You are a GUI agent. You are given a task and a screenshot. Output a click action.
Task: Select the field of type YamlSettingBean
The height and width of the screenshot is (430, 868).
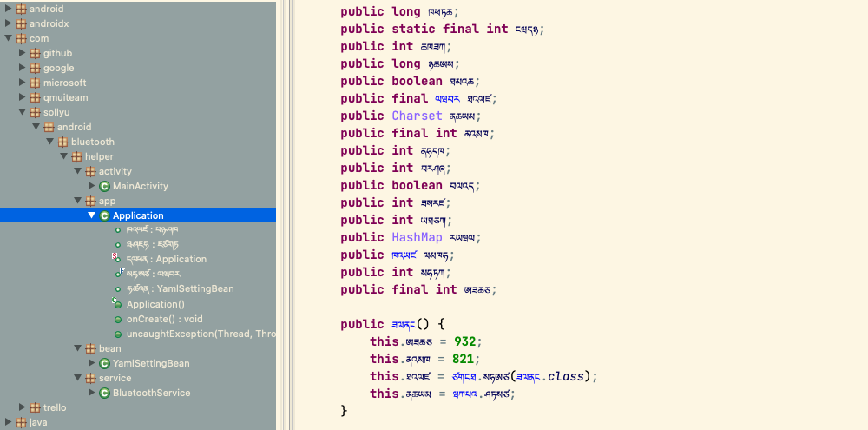coord(180,288)
